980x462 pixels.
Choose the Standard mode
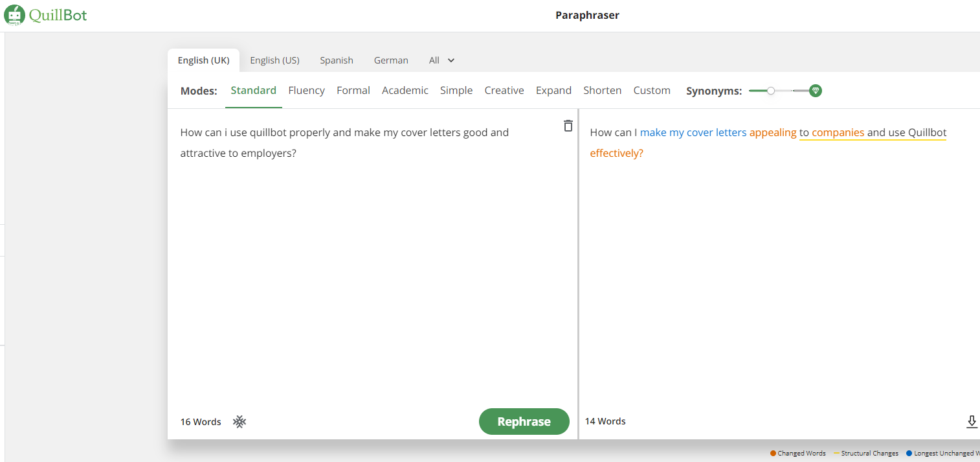[x=254, y=91]
